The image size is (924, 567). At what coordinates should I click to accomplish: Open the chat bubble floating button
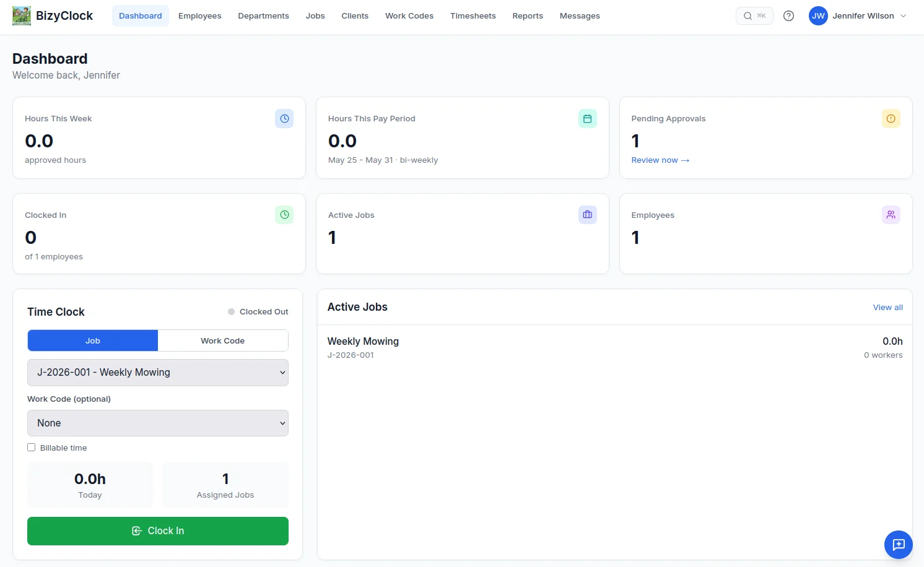pyautogui.click(x=899, y=545)
